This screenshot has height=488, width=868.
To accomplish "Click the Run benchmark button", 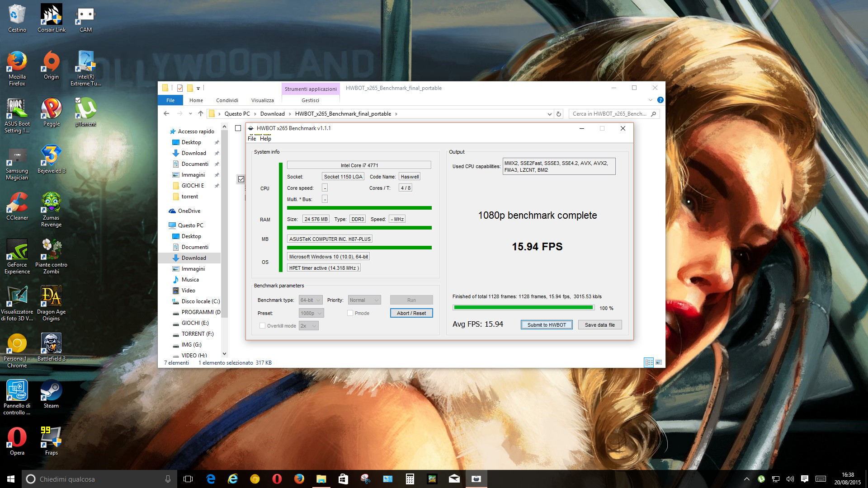I will (411, 300).
